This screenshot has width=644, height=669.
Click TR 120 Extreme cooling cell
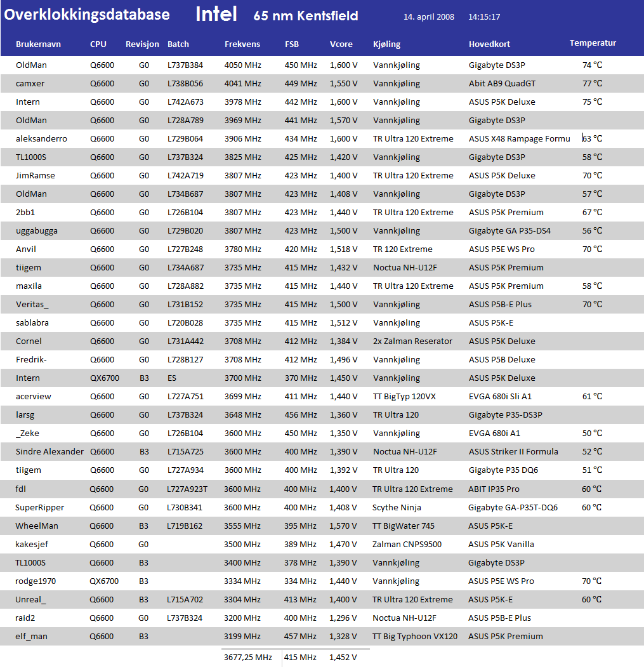click(403, 249)
